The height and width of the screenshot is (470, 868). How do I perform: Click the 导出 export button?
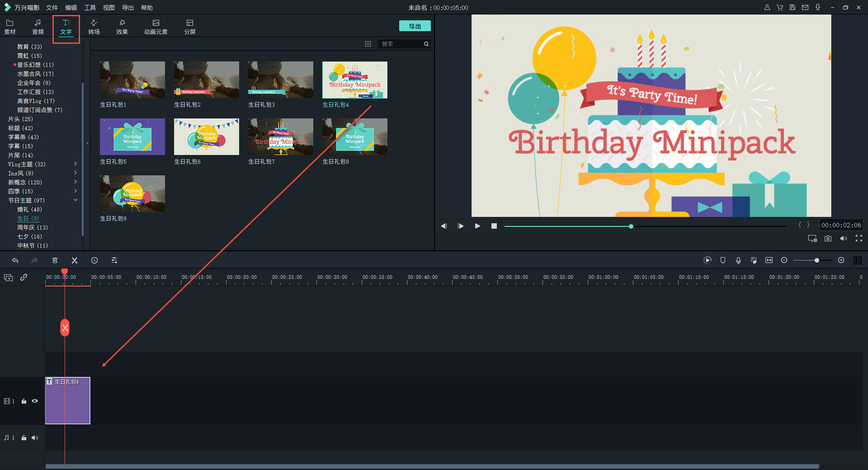pos(415,26)
